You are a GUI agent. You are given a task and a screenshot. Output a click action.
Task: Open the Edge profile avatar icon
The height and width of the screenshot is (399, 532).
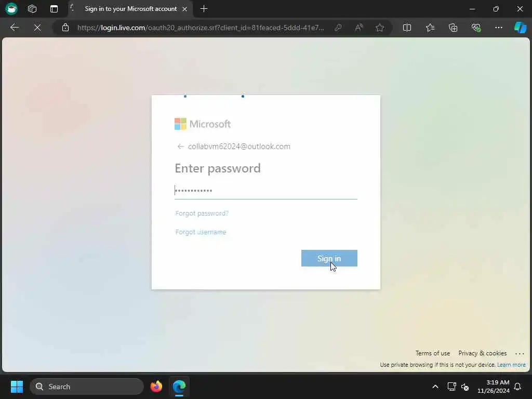tap(11, 8)
